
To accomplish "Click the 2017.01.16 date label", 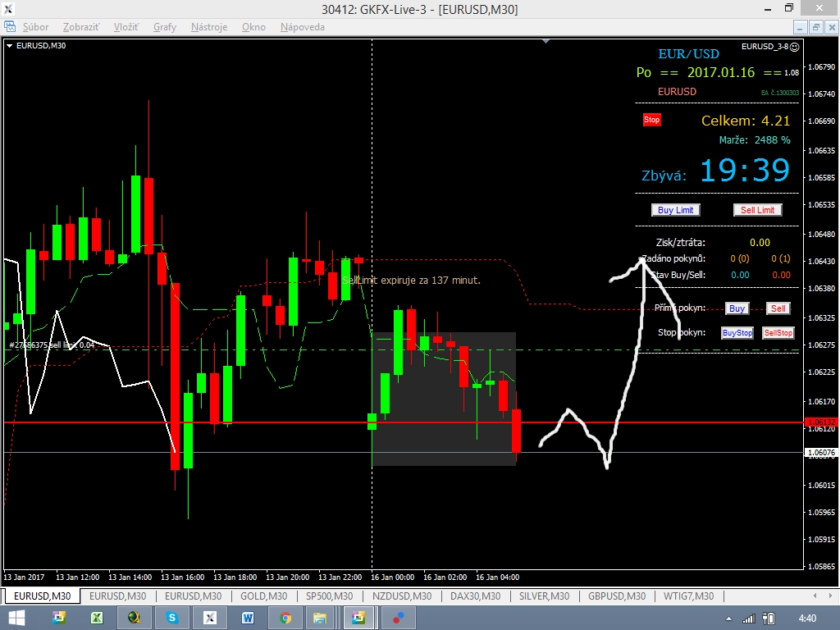I will pos(720,72).
